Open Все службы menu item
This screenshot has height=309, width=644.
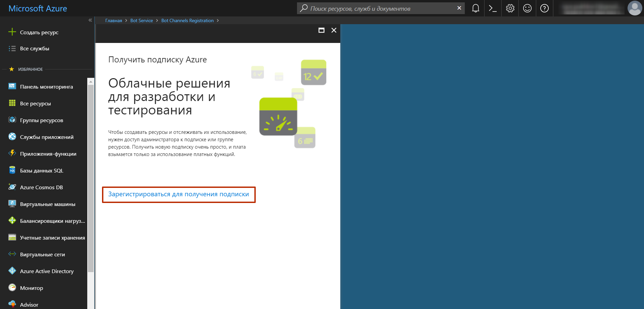pyautogui.click(x=35, y=48)
